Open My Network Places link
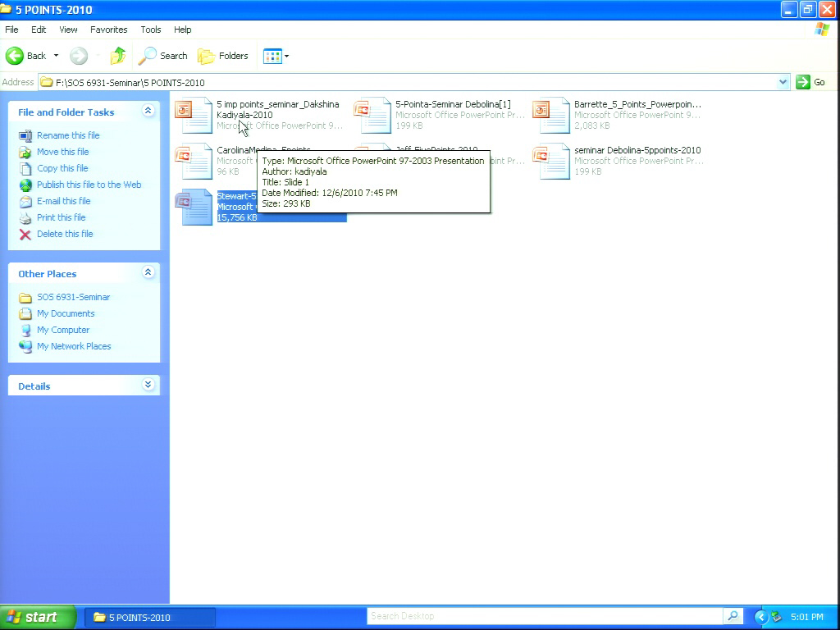 click(74, 347)
